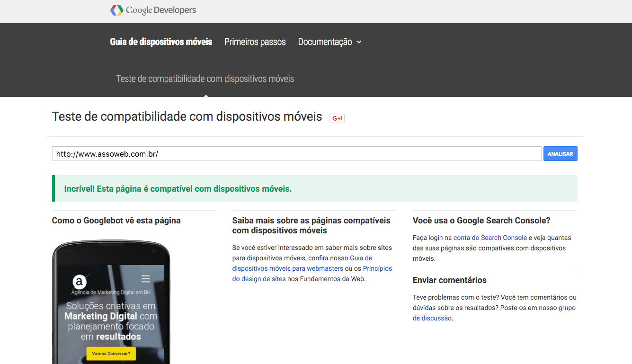Click 'Como o Googlebot vê esta página' heading
This screenshot has height=364, width=632.
(x=116, y=221)
